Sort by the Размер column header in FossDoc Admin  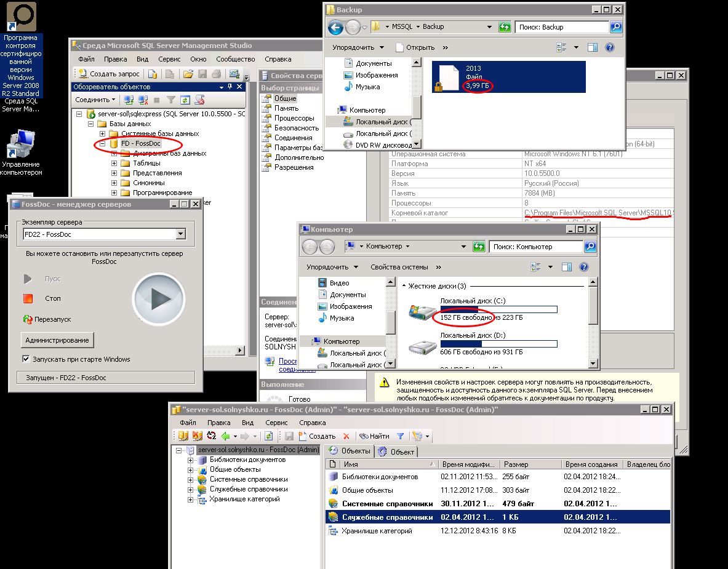[530, 464]
